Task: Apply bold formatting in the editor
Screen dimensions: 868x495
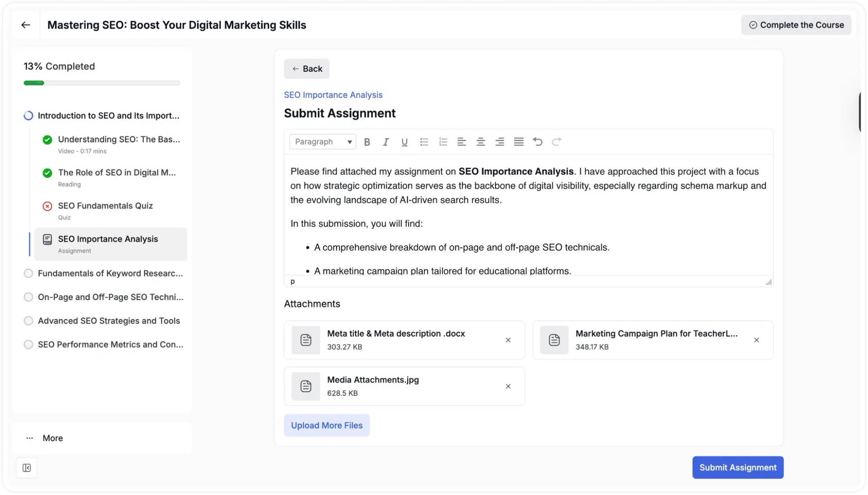Action: click(367, 142)
